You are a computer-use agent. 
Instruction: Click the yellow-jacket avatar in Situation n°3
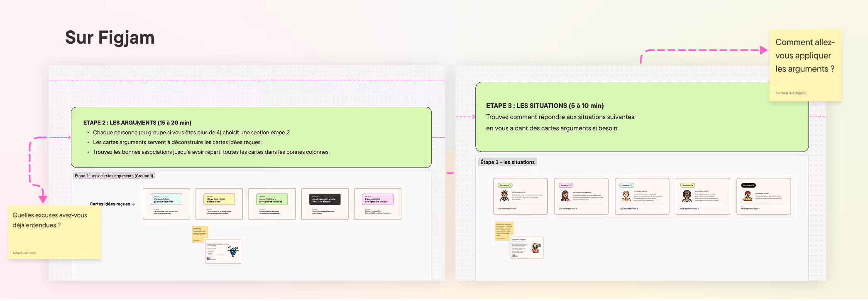626,196
